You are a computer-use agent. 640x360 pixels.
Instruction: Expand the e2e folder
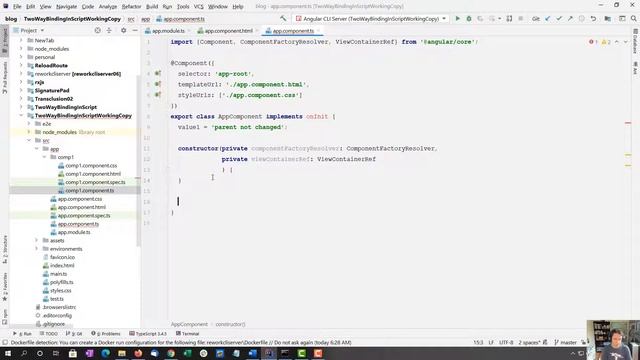click(29, 124)
